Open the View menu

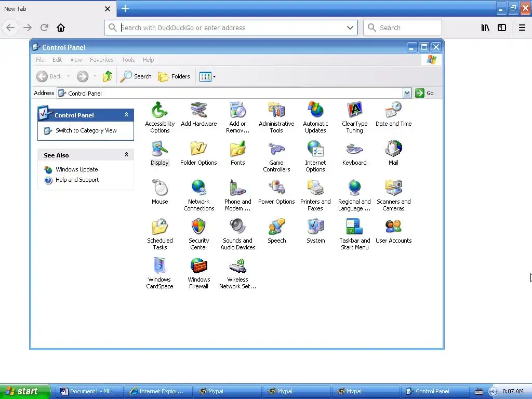[76, 60]
